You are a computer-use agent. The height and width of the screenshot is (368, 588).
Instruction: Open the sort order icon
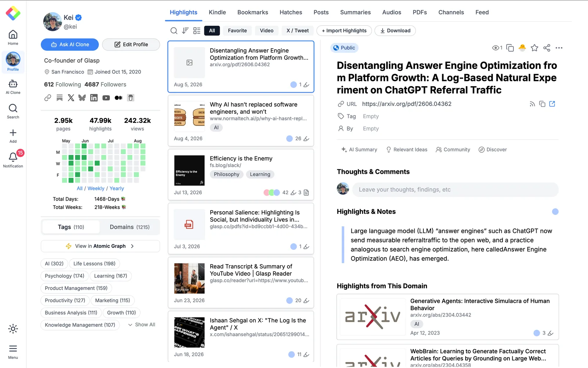(x=185, y=31)
